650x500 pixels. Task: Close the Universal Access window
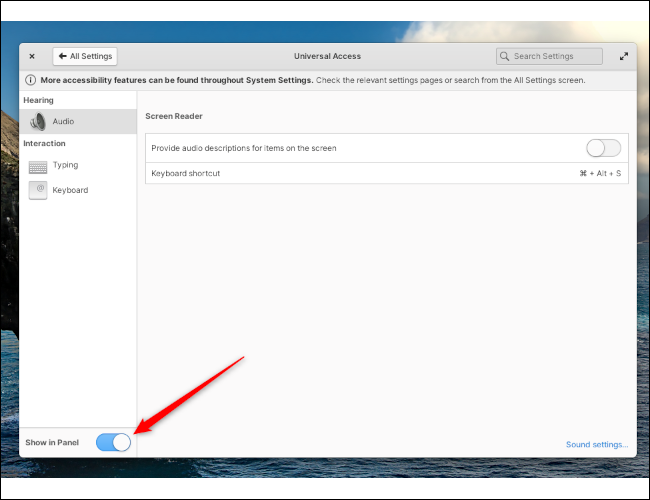pos(32,57)
